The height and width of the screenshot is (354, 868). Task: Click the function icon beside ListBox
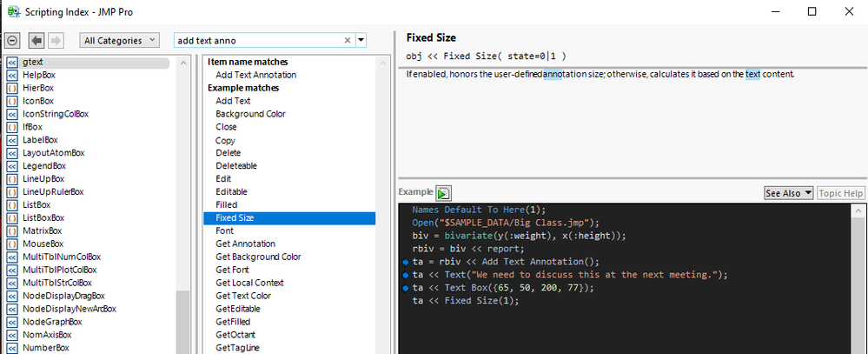11,205
